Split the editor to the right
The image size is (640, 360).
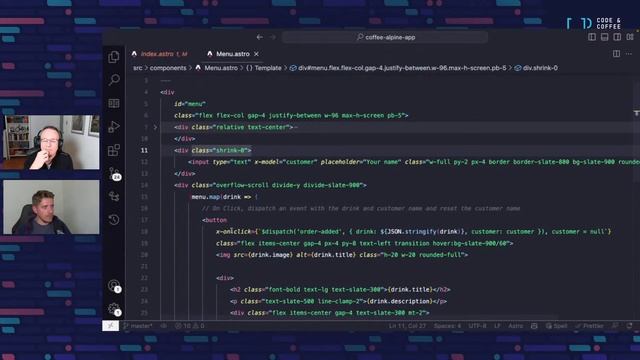coord(616,53)
